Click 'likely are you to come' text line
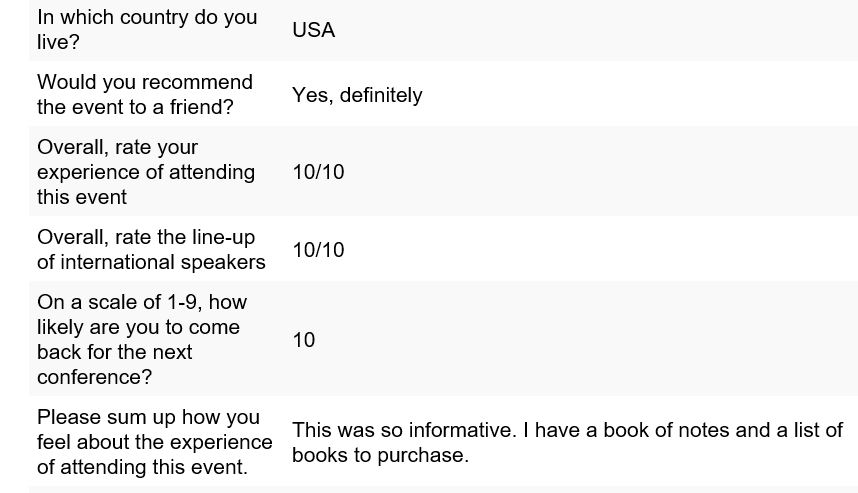Screen dimensions: 858x493 [138, 327]
